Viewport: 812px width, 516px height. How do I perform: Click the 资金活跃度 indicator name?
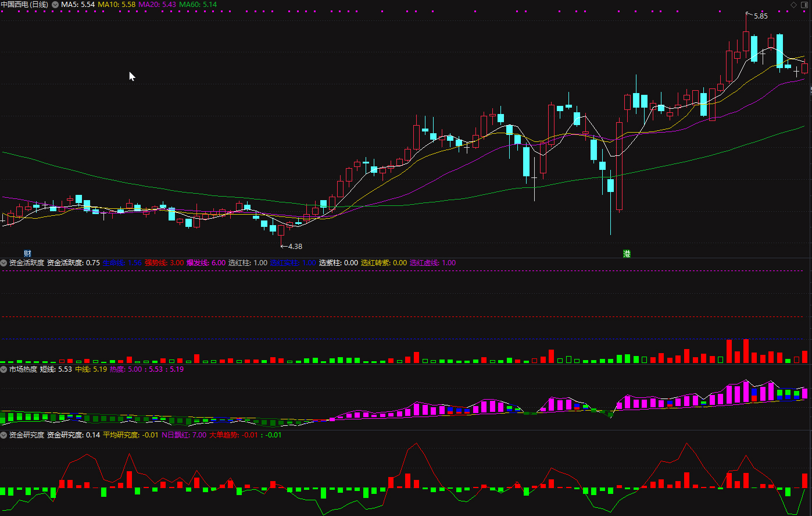click(x=27, y=263)
